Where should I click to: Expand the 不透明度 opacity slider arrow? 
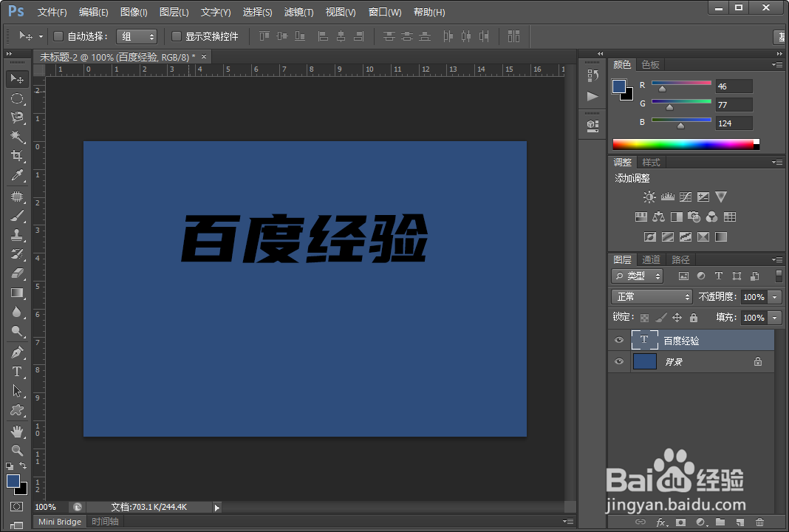pos(775,297)
